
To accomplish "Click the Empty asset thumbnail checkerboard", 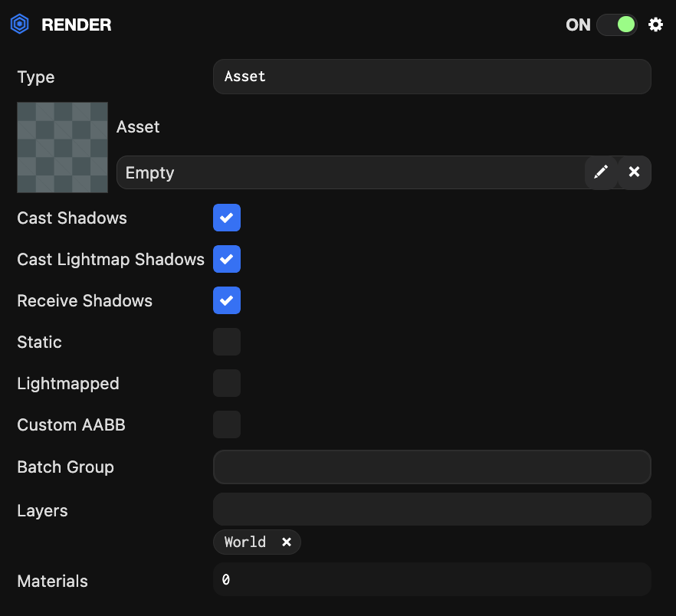I will (x=62, y=147).
